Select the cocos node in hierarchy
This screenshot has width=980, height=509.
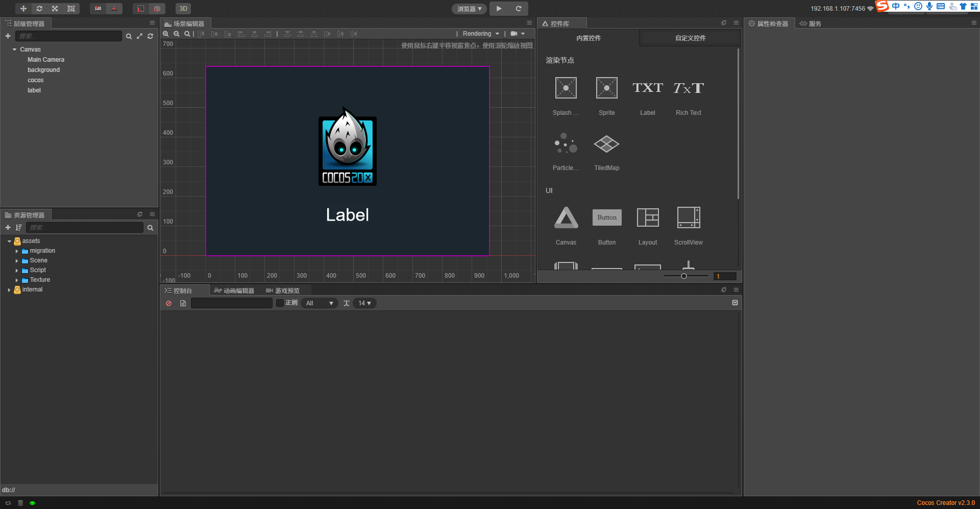pos(36,80)
